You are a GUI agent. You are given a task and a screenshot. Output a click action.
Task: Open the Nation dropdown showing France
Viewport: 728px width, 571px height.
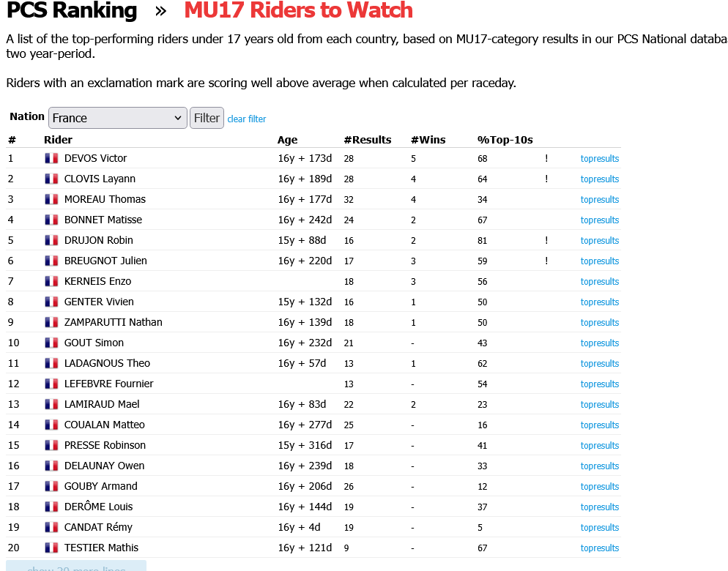click(x=117, y=118)
